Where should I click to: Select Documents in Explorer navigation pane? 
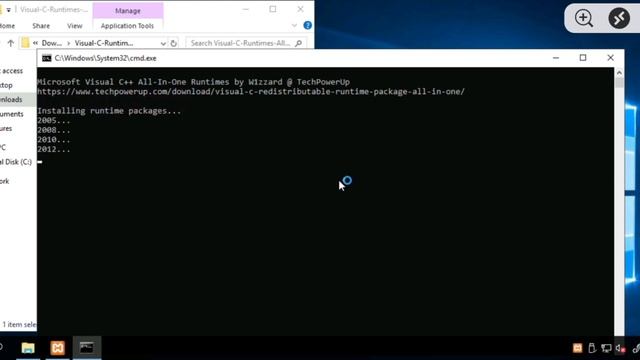coord(12,114)
